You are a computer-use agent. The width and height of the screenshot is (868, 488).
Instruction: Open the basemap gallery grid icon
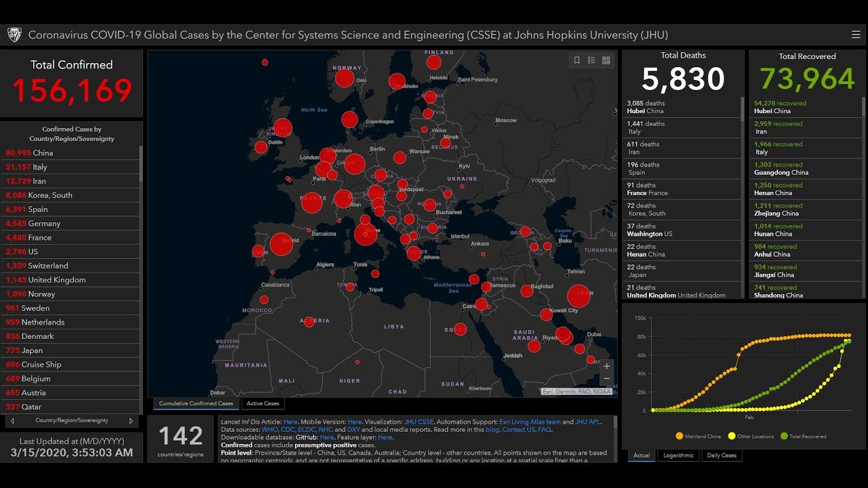606,60
